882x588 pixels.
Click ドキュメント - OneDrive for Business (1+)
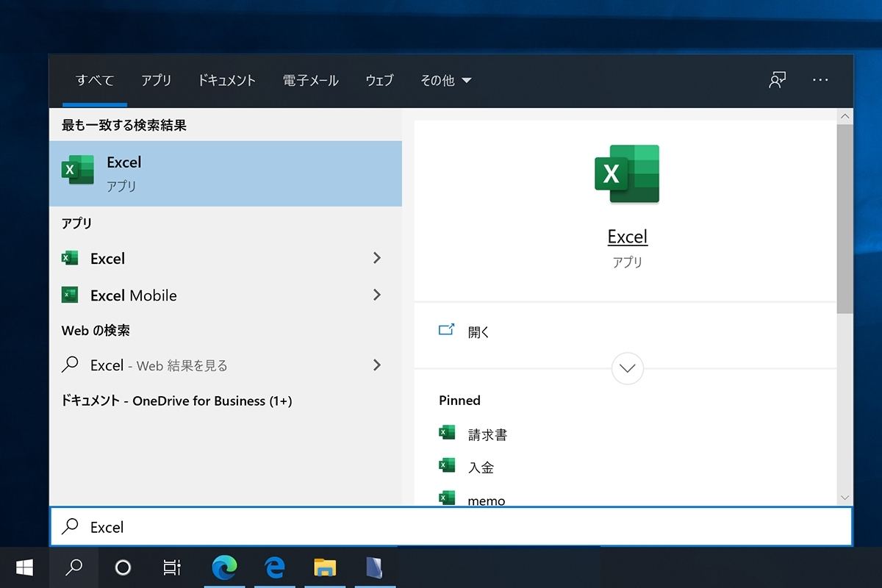tap(176, 401)
